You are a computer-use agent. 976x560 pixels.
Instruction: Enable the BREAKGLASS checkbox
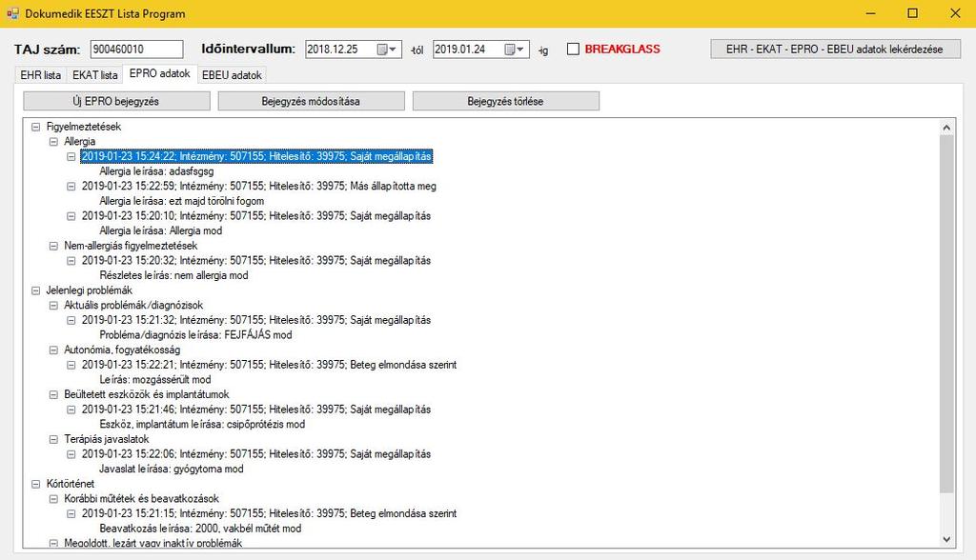573,50
